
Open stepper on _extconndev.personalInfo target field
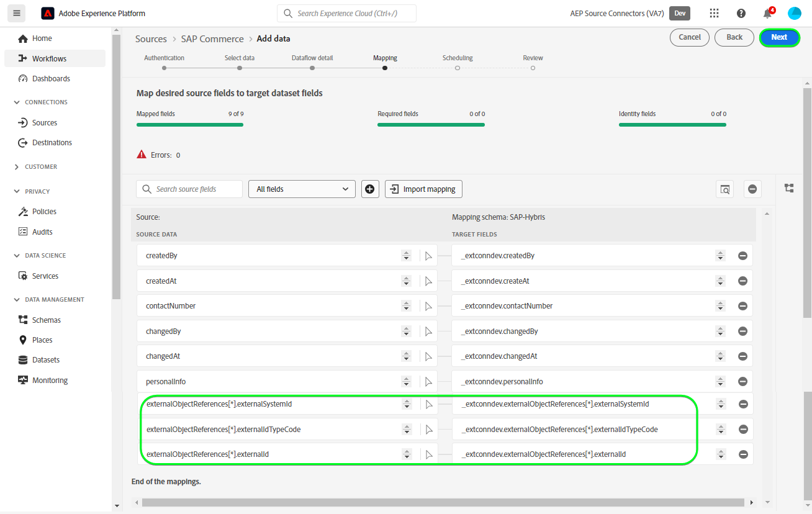(720, 382)
